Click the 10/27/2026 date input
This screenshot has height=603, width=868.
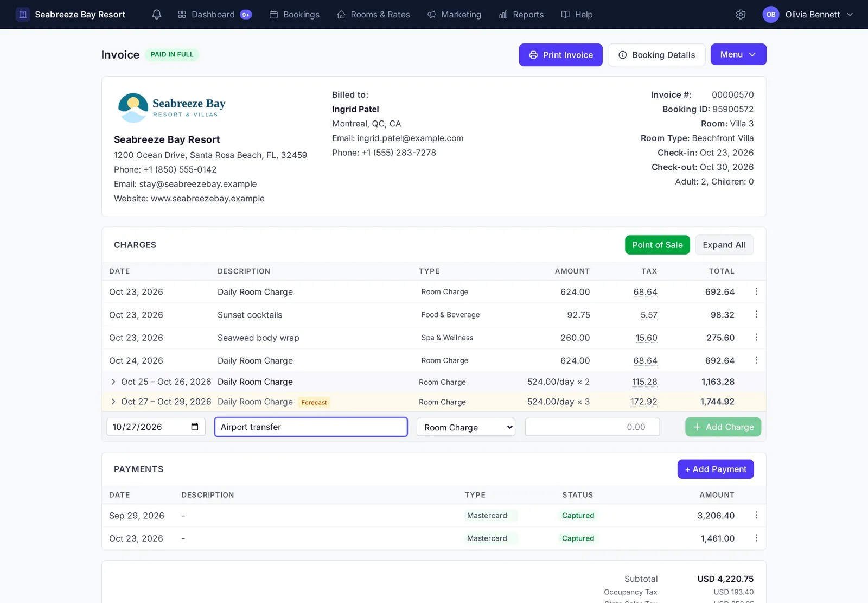[156, 427]
